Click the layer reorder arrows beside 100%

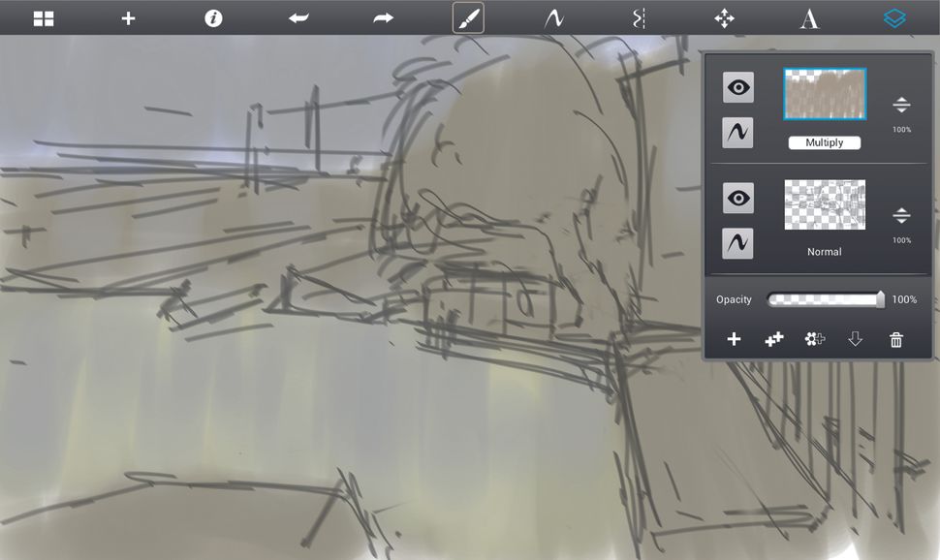click(x=901, y=105)
